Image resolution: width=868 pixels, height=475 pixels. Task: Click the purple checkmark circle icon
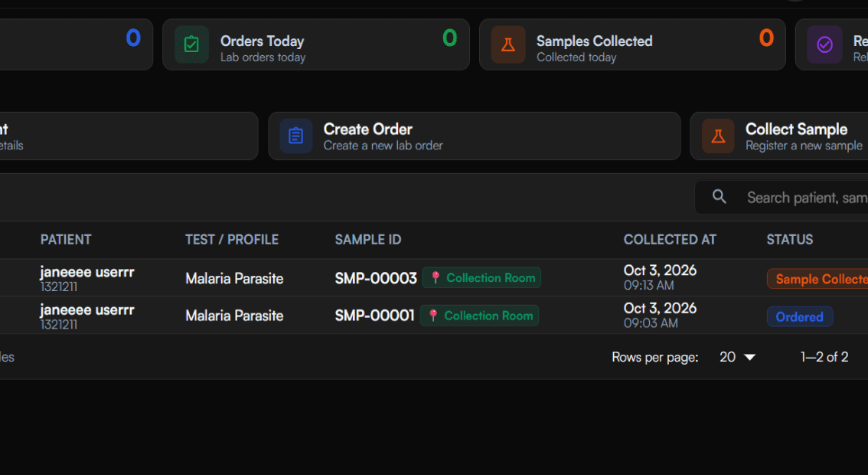pyautogui.click(x=825, y=44)
